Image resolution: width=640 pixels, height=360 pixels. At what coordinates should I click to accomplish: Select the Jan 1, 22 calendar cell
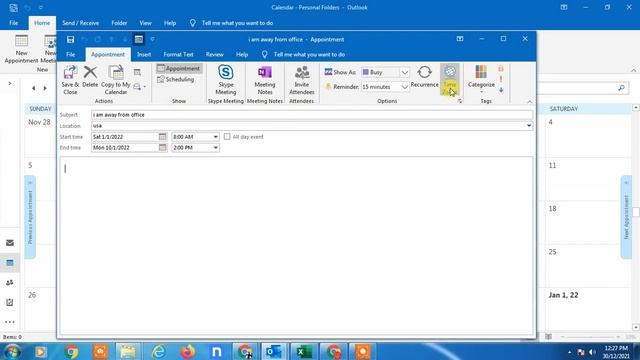(x=588, y=309)
